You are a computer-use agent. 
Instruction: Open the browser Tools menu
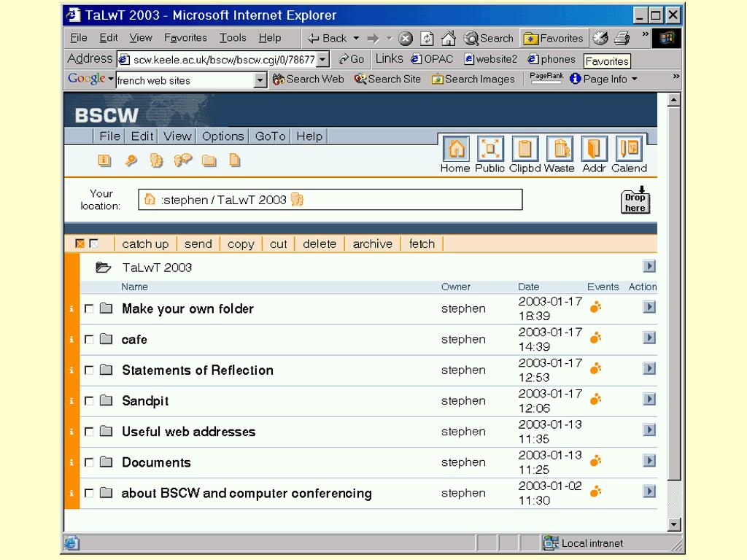coord(233,38)
